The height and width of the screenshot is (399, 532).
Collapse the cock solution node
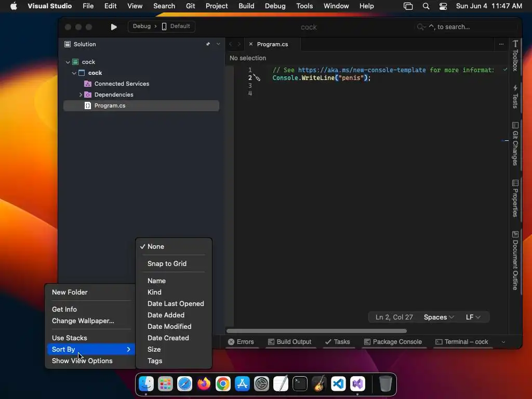coord(68,62)
